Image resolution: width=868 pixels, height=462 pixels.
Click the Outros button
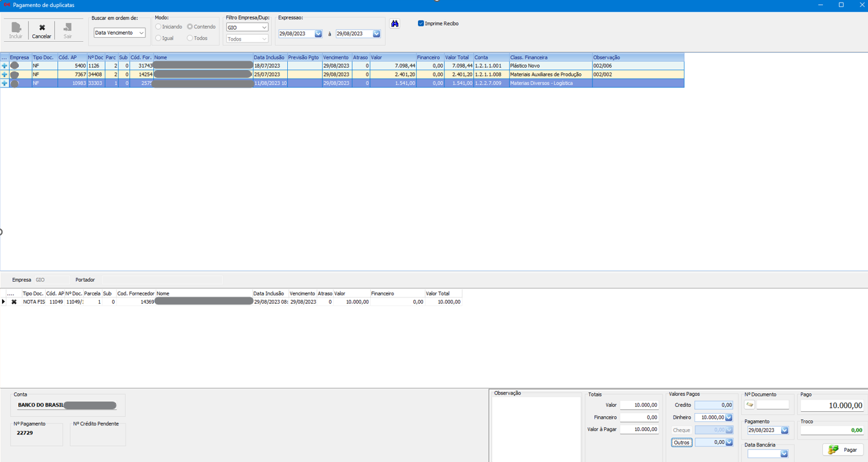coord(681,443)
